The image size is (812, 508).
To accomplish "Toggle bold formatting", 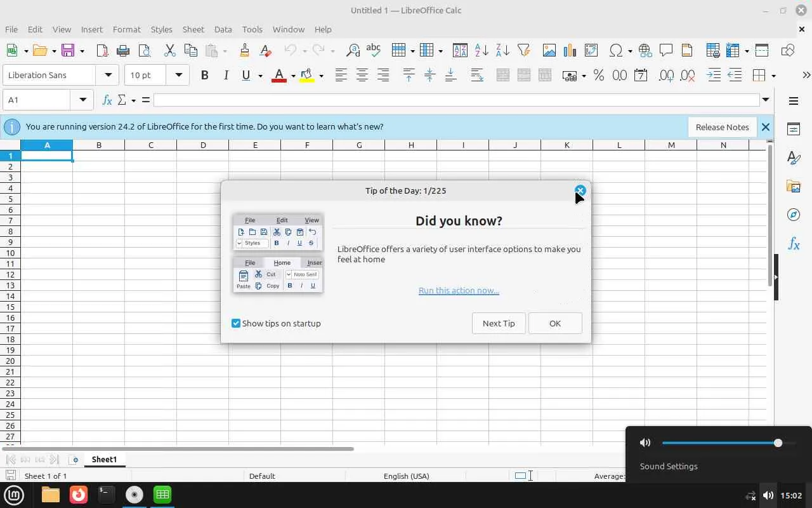I will 204,76.
